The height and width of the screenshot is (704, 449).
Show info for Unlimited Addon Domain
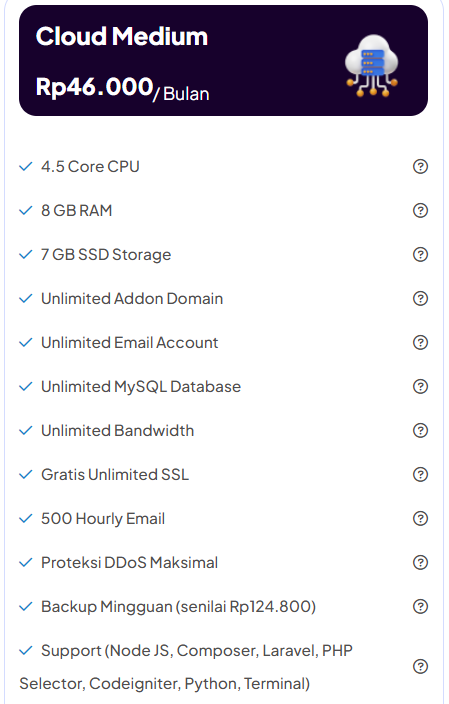tap(420, 299)
